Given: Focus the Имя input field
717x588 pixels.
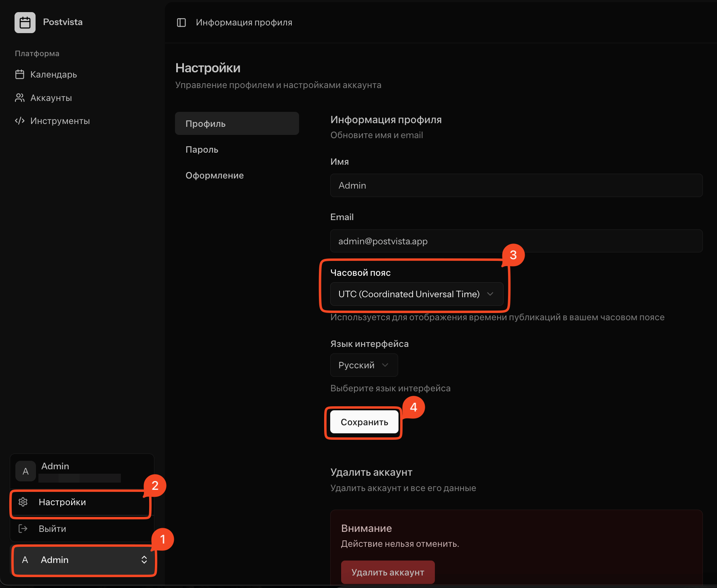Looking at the screenshot, I should point(516,185).
